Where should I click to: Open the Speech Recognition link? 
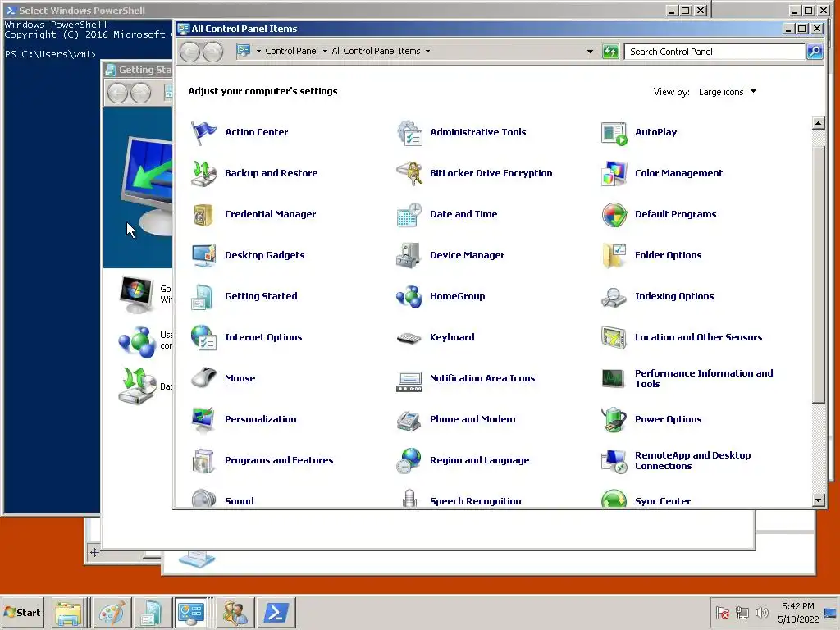475,501
